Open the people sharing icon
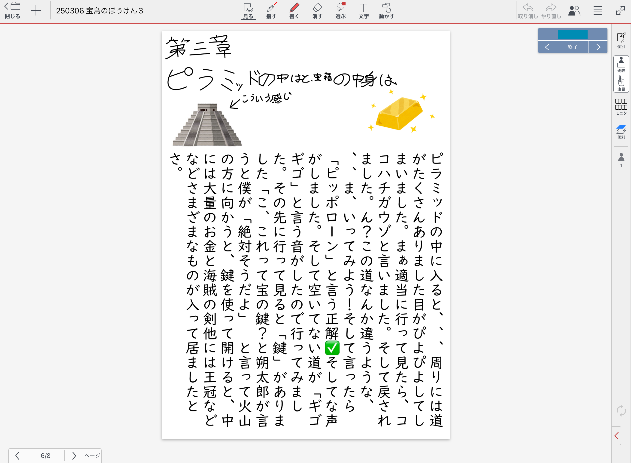631x463 pixels. click(x=574, y=10)
